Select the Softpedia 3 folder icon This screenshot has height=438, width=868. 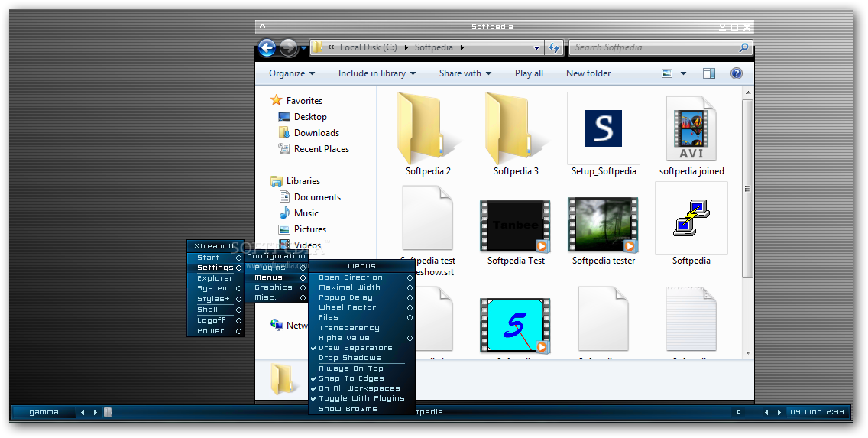click(x=516, y=128)
